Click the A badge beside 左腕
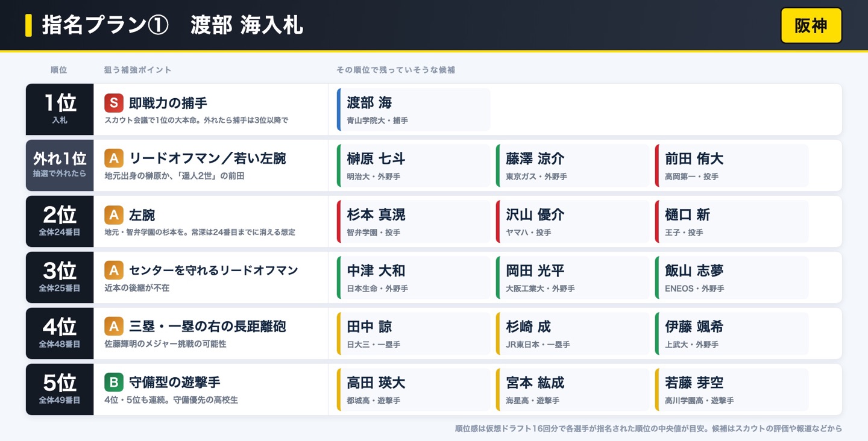Screen dimensions: 868x441 pyautogui.click(x=114, y=214)
